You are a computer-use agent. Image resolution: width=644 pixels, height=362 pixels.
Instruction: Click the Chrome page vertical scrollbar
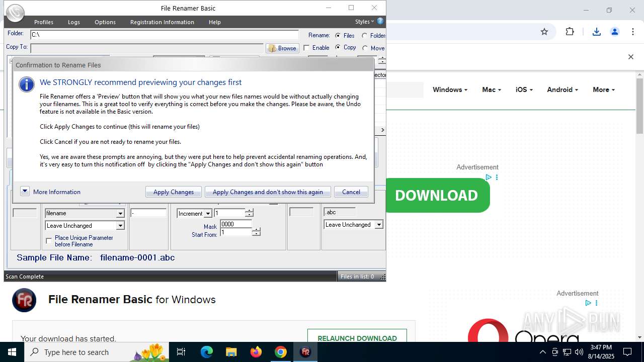click(639, 106)
